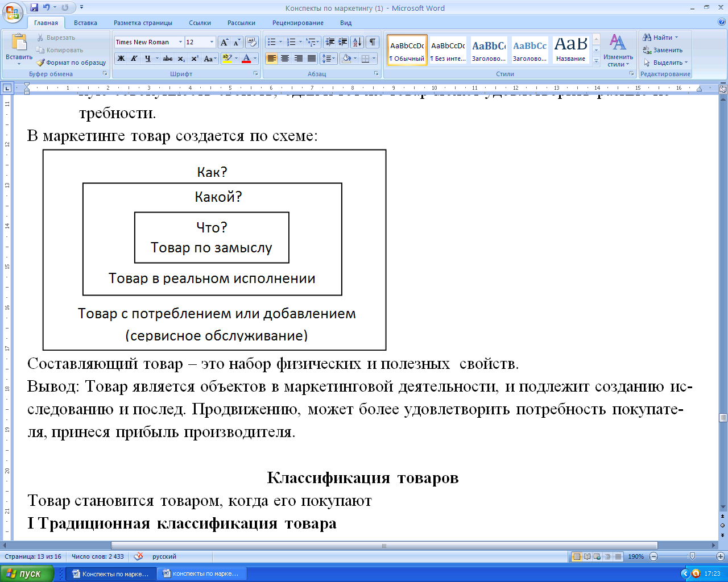Open numbered list dropdown arrow
This screenshot has height=582, width=728.
[300, 42]
